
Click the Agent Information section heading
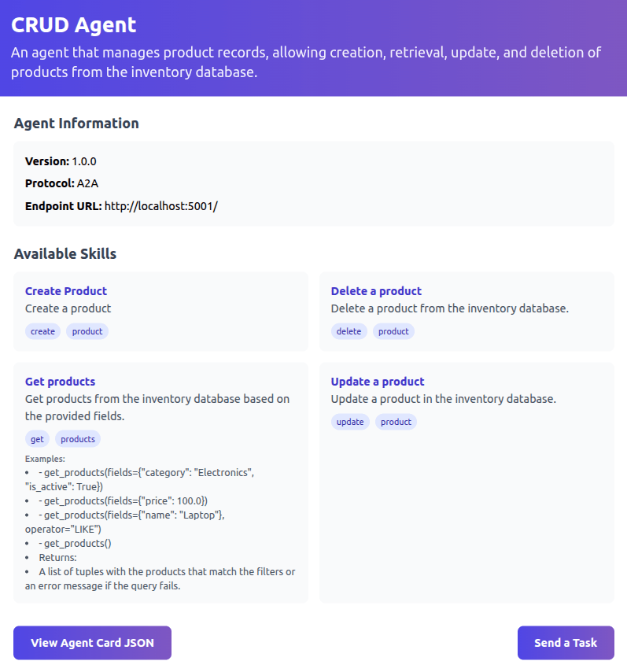click(76, 124)
